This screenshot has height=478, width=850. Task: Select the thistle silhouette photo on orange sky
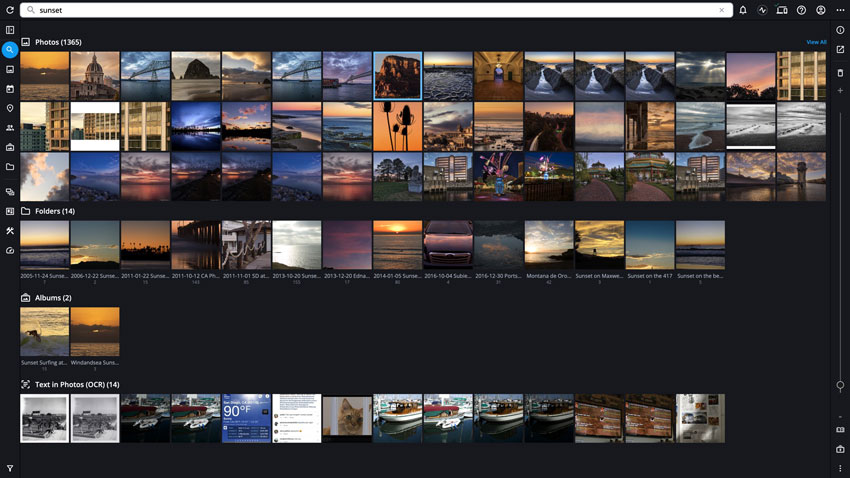point(397,126)
